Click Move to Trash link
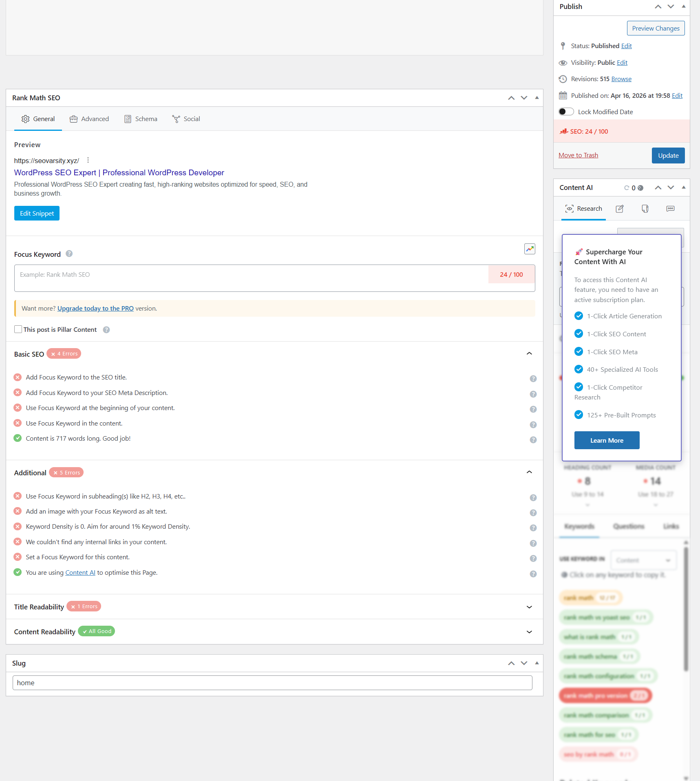Image resolution: width=700 pixels, height=781 pixels. tap(578, 155)
